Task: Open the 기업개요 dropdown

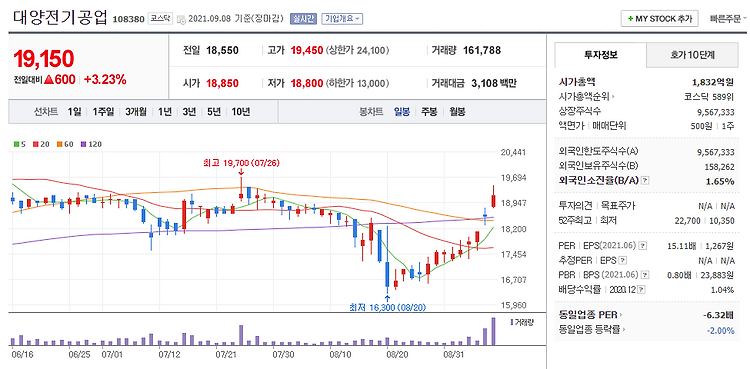Action: click(x=342, y=19)
